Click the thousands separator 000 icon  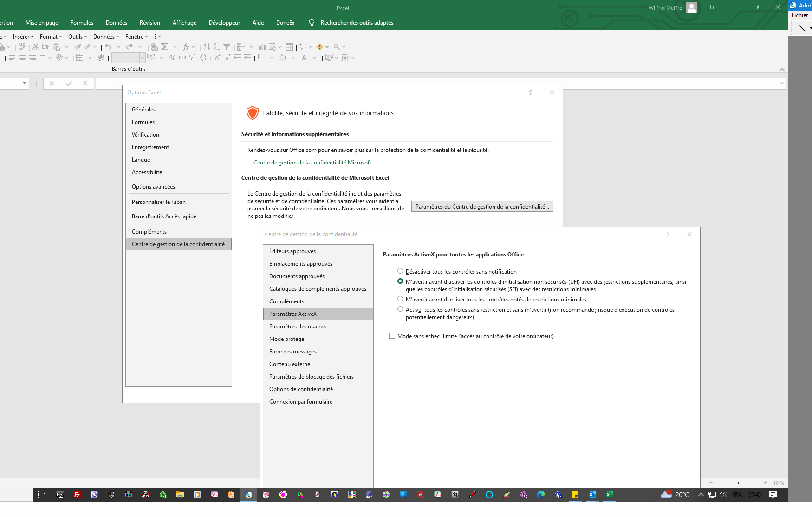coord(182,58)
